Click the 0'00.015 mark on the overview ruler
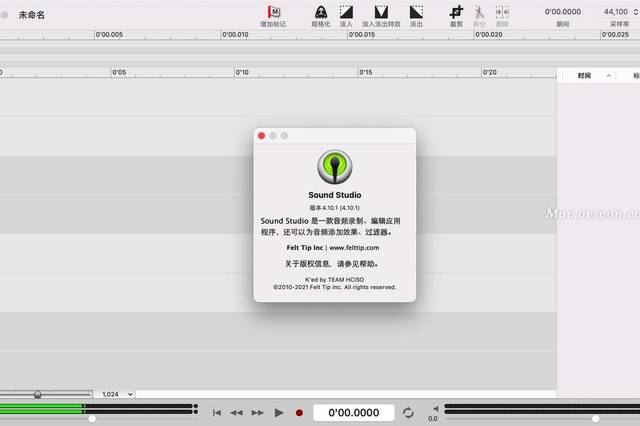 (x=362, y=35)
